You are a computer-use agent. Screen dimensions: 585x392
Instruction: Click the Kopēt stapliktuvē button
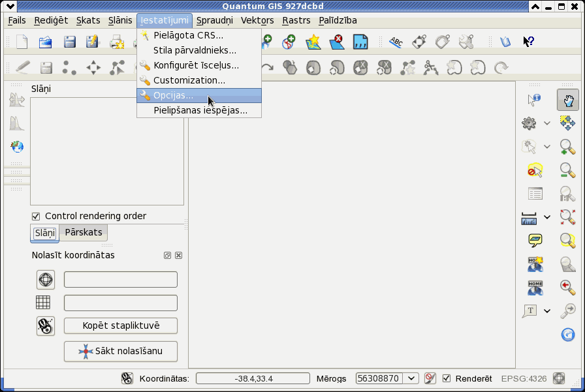click(x=121, y=325)
